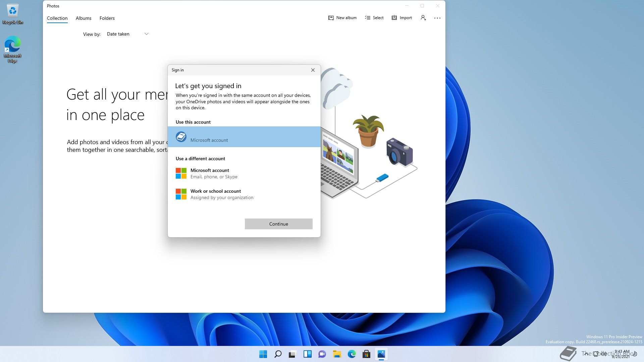Maximize the Photos window
Image resolution: width=644 pixels, height=362 pixels.
pyautogui.click(x=422, y=6)
